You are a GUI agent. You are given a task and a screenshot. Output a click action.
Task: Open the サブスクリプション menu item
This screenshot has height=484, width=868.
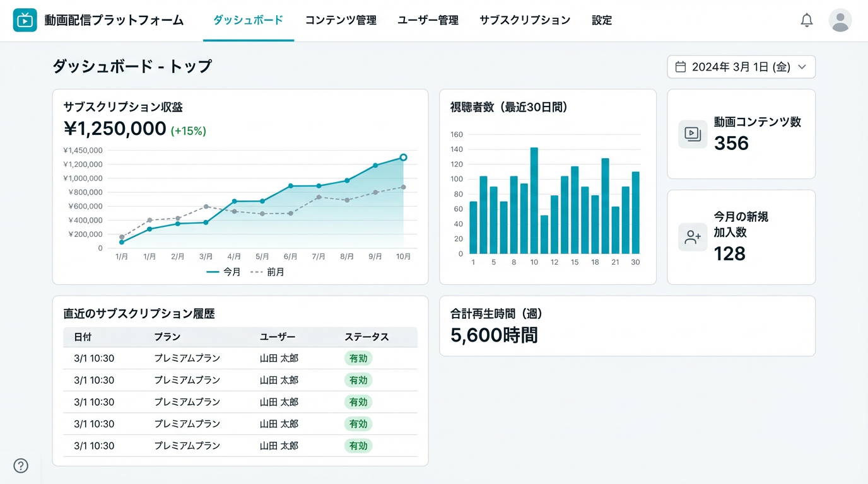[x=524, y=20]
